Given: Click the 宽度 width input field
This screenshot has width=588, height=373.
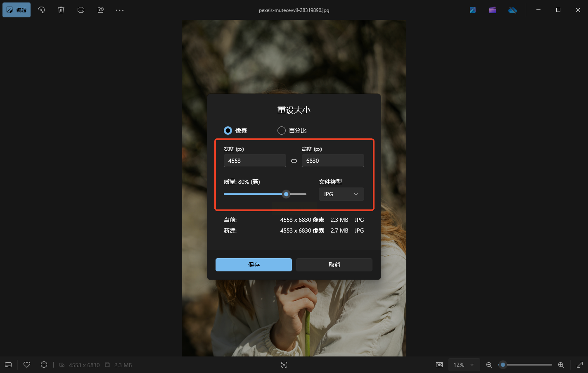Looking at the screenshot, I should click(x=255, y=161).
